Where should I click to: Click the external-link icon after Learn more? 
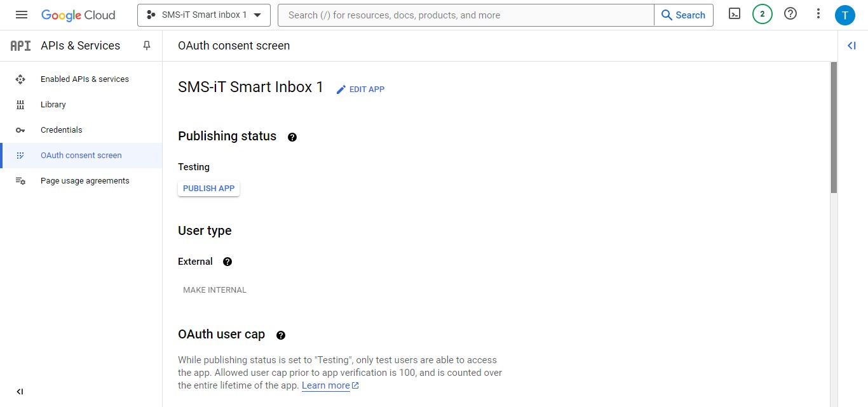355,385
